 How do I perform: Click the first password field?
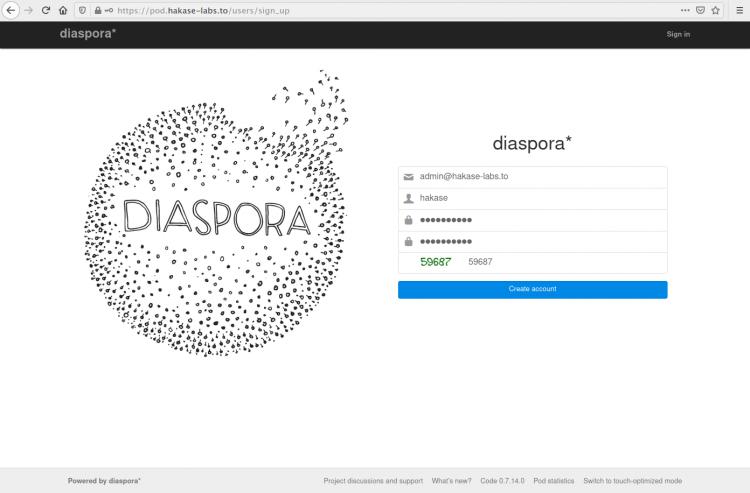[x=540, y=220]
